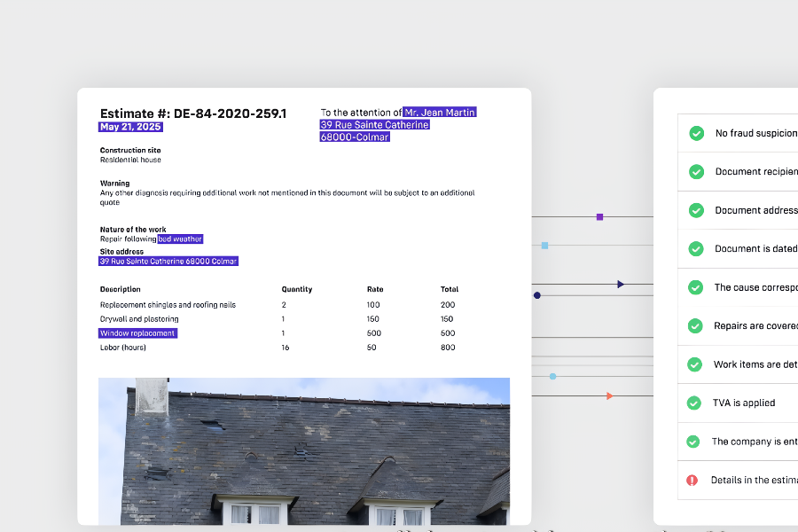The height and width of the screenshot is (532, 798).
Task: Click Drywall and plastering description
Action: (x=139, y=319)
